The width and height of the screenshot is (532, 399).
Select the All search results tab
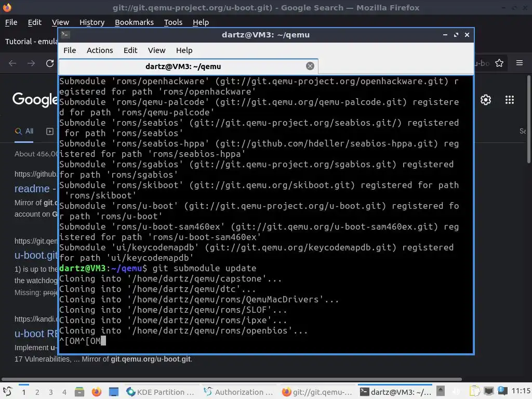pos(24,131)
